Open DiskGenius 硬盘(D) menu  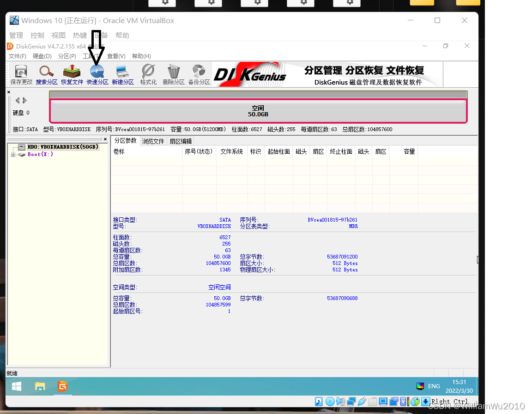pyautogui.click(x=42, y=56)
